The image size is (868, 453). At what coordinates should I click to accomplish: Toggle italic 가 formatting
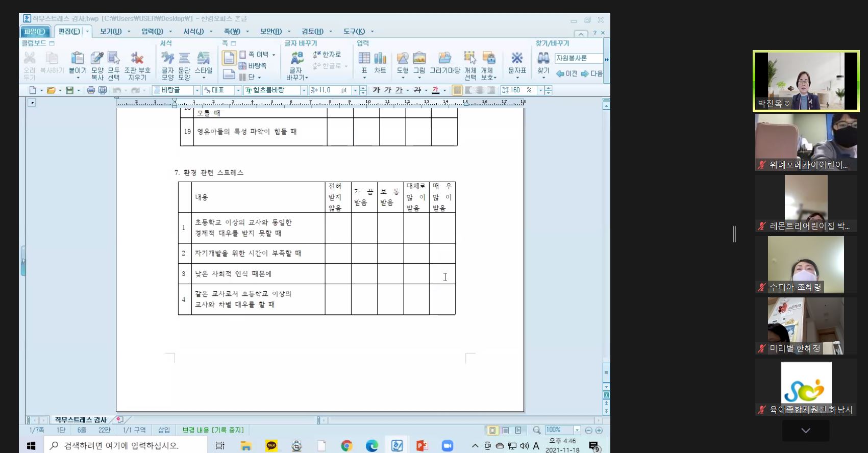388,90
